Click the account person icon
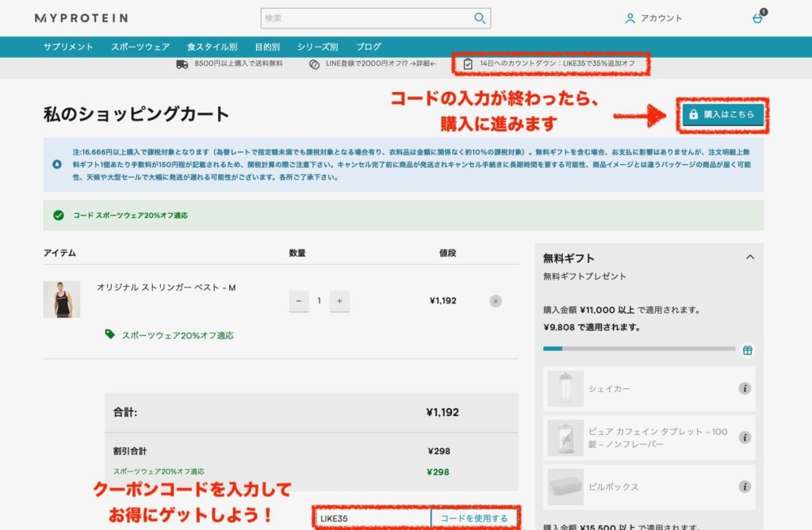This screenshot has width=812, height=530. (x=630, y=18)
